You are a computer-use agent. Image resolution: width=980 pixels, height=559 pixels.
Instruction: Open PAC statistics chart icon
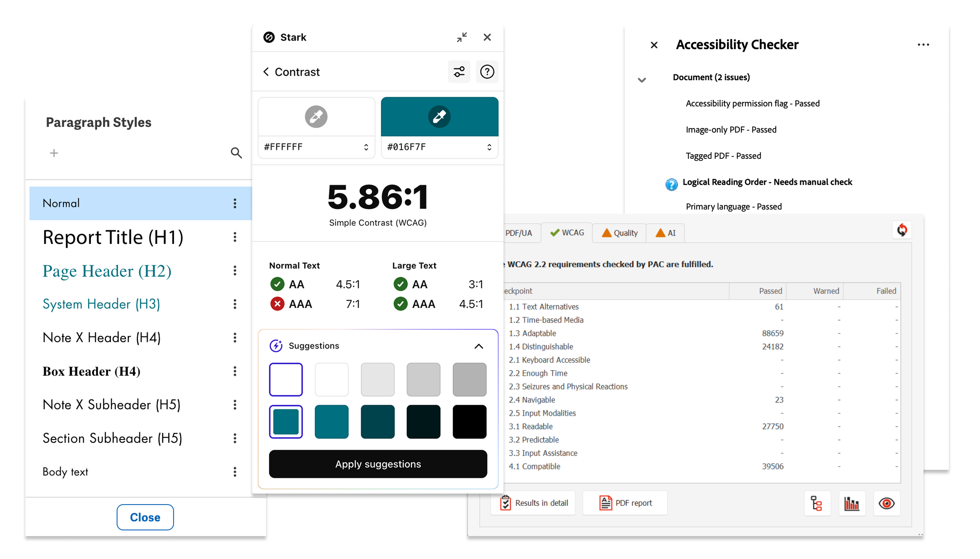click(x=852, y=503)
